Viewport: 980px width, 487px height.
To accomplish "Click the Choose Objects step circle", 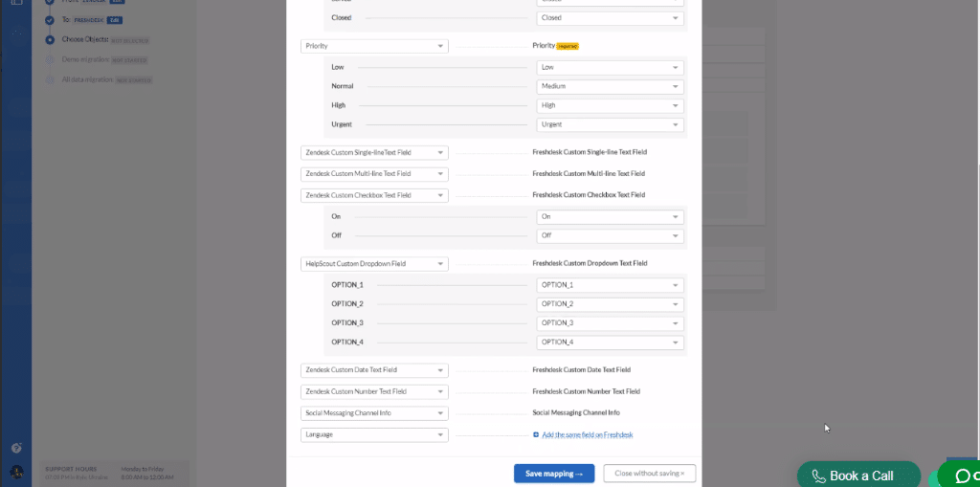I will [x=50, y=40].
